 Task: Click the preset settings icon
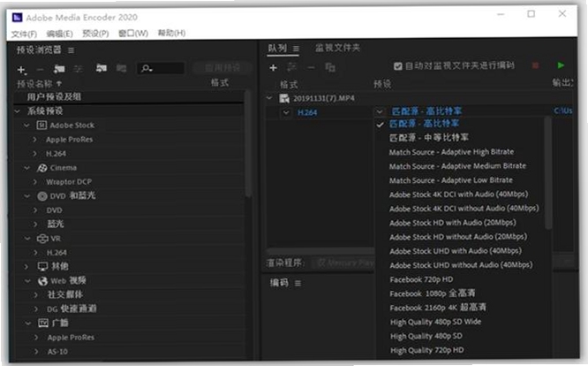79,69
